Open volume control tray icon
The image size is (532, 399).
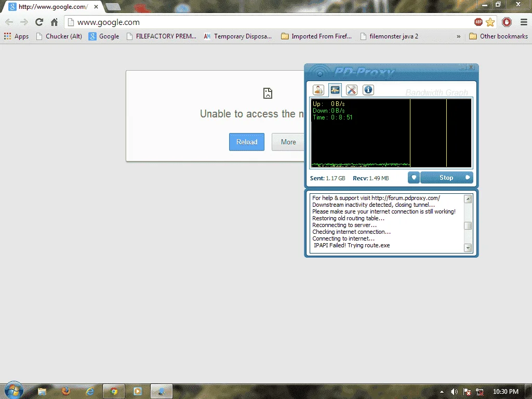tap(454, 392)
